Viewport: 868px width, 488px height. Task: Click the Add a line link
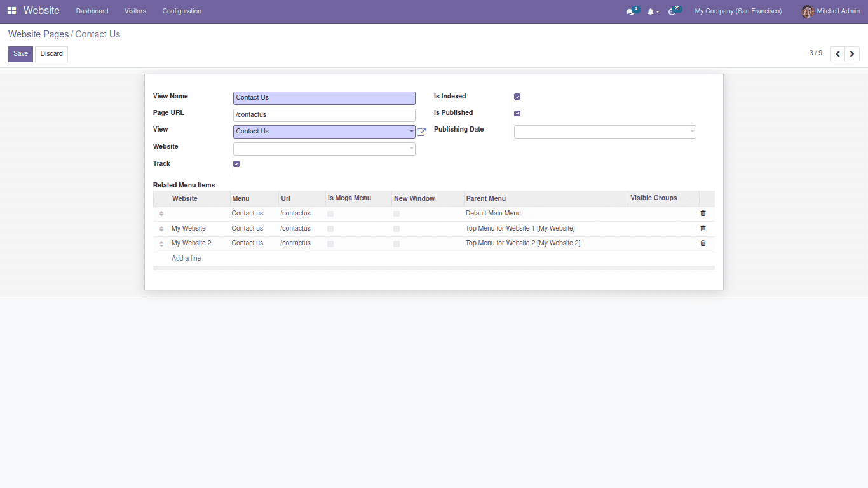[186, 258]
